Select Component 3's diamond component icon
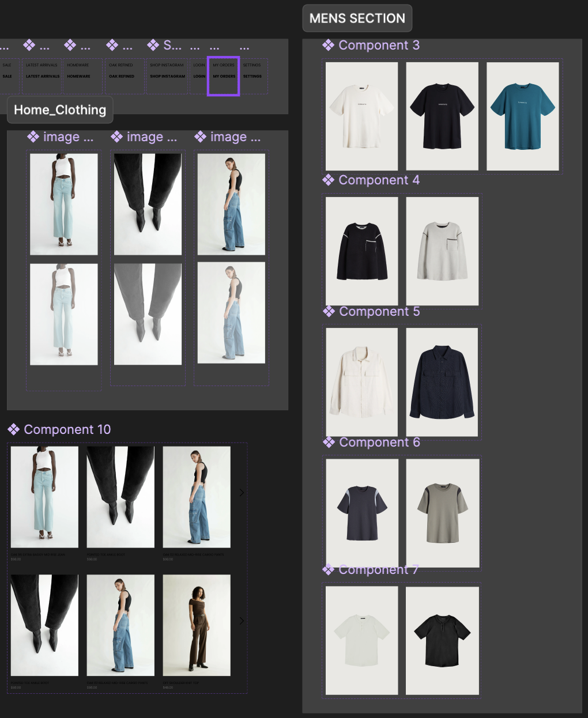The image size is (588, 718). point(329,45)
